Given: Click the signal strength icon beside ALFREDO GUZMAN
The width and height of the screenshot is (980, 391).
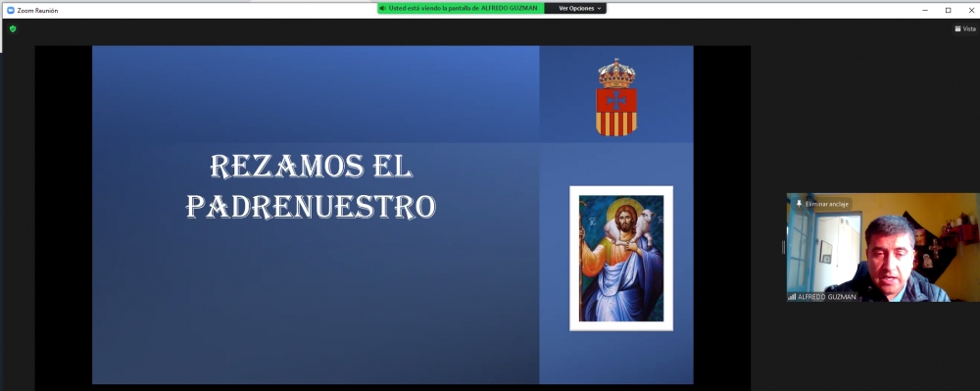Looking at the screenshot, I should coord(792,297).
